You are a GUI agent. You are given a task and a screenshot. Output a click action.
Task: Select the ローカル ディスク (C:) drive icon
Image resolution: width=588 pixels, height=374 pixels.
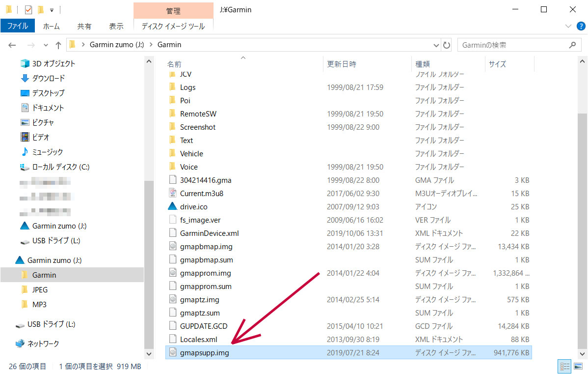tap(25, 167)
